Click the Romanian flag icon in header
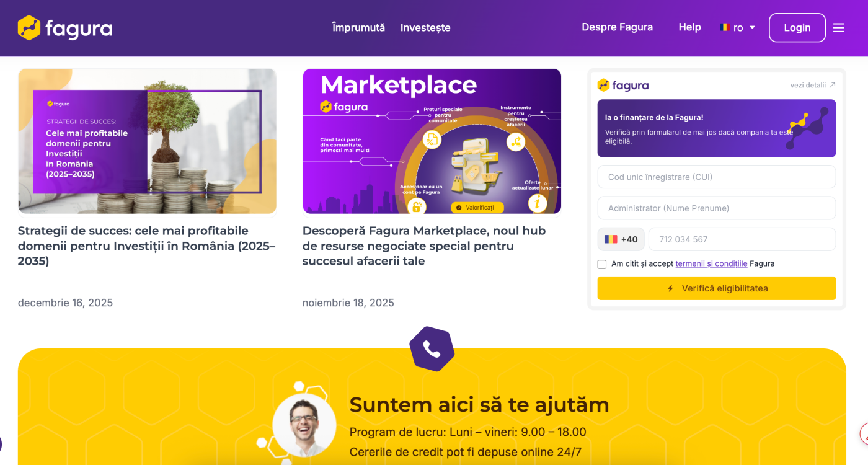Viewport: 868px width, 465px height. [724, 27]
